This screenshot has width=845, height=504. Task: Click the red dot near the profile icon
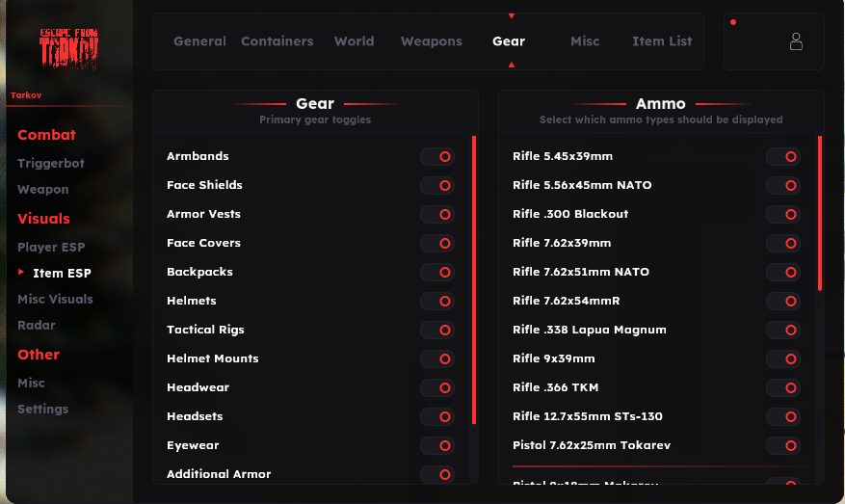(x=733, y=22)
